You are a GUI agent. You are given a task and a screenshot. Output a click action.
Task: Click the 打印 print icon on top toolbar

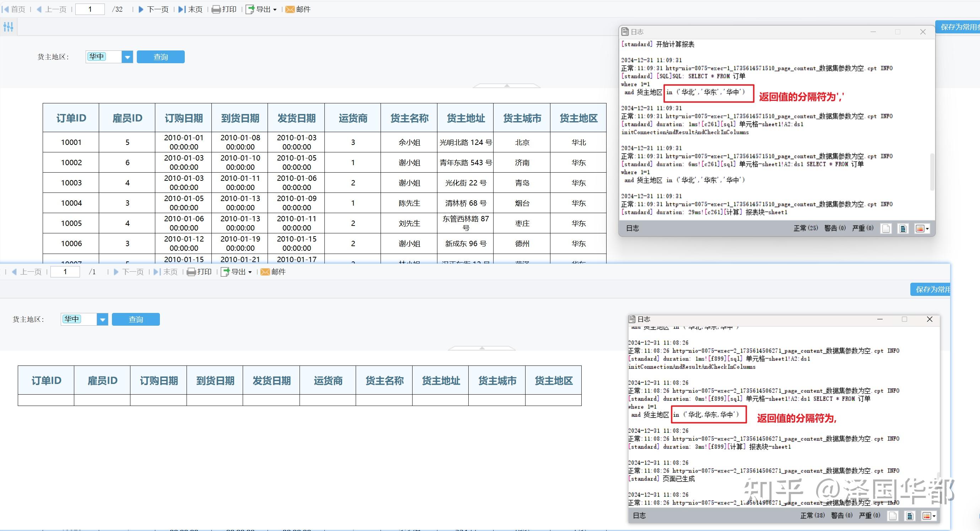pyautogui.click(x=216, y=9)
